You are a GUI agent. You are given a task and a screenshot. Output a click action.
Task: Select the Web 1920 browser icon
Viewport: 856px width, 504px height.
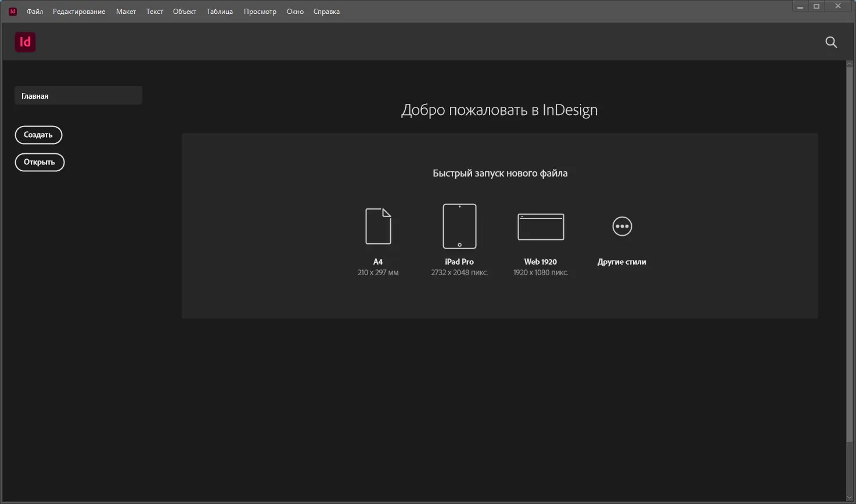coord(540,226)
